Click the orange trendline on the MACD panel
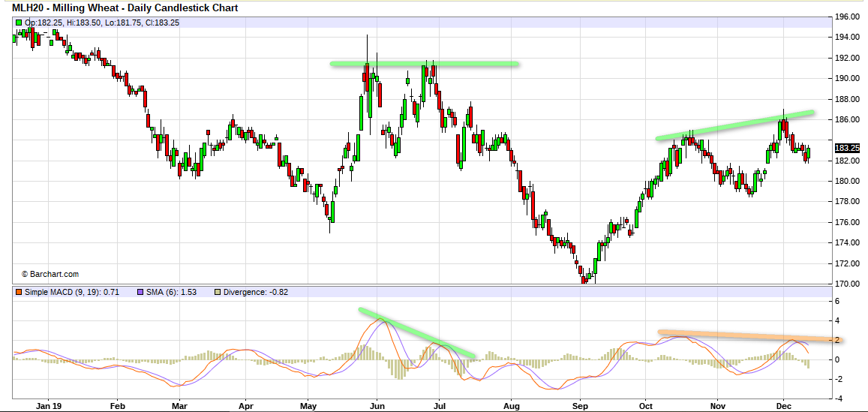This screenshot has height=412, width=868. tap(750, 335)
